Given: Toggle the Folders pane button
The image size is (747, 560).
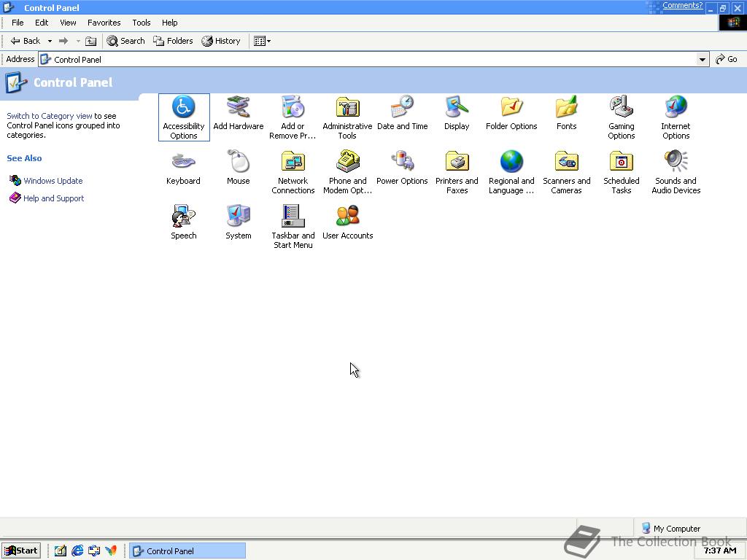Looking at the screenshot, I should coord(173,41).
